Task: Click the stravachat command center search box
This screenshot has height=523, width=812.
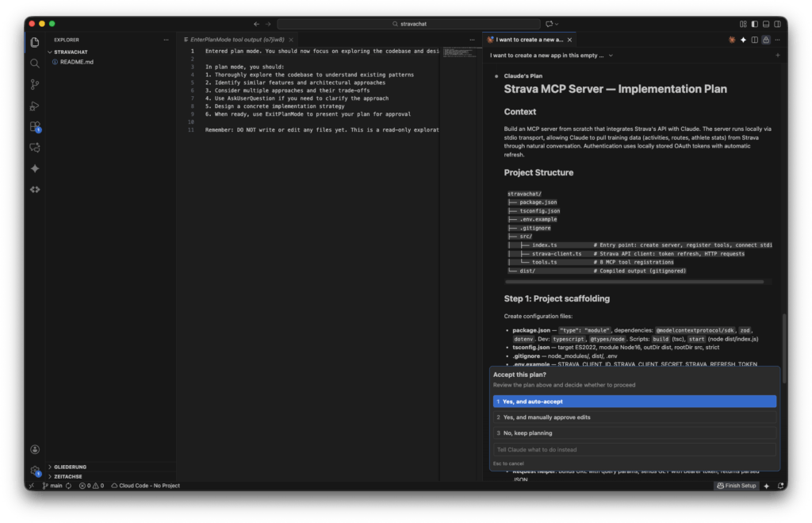Action: [x=408, y=24]
